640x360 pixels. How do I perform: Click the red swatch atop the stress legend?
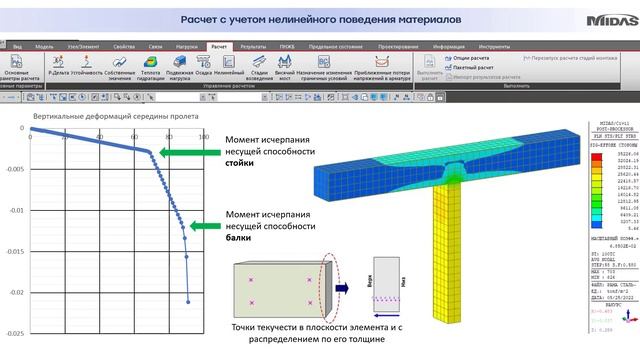pyautogui.click(x=596, y=157)
